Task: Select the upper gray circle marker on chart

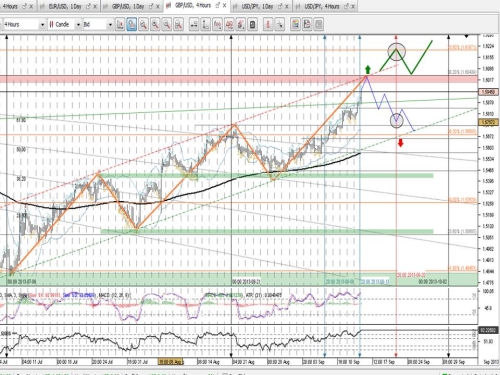Action: click(x=397, y=51)
